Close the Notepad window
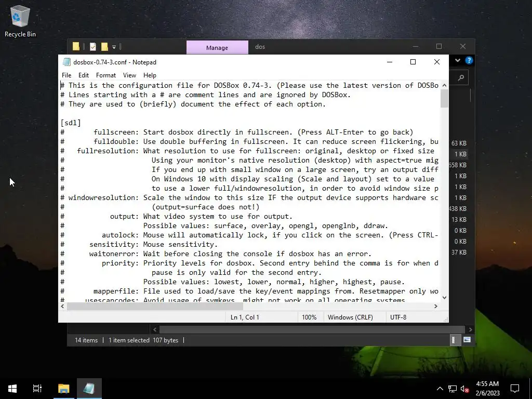The image size is (532, 399). [x=436, y=62]
